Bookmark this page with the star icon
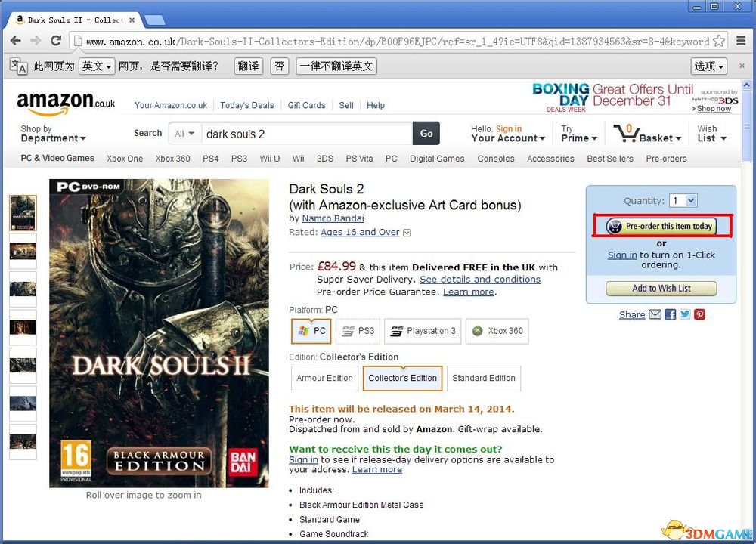 (x=719, y=41)
